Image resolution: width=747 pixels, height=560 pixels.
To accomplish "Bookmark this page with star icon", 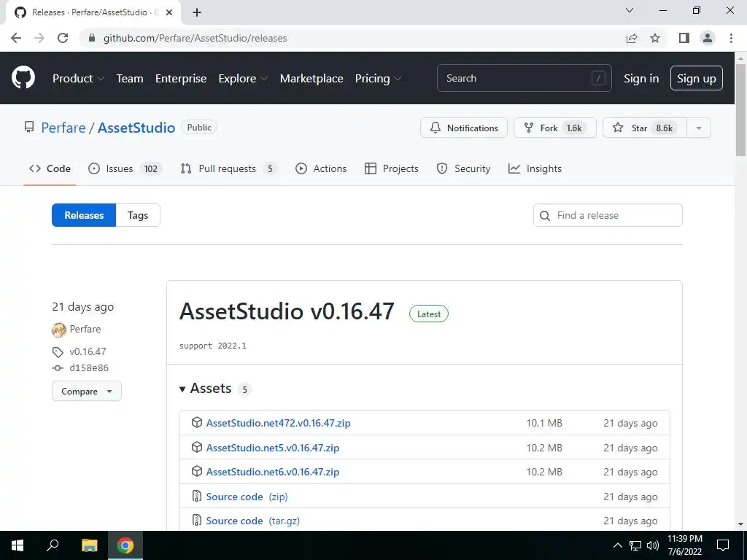I will (x=655, y=38).
